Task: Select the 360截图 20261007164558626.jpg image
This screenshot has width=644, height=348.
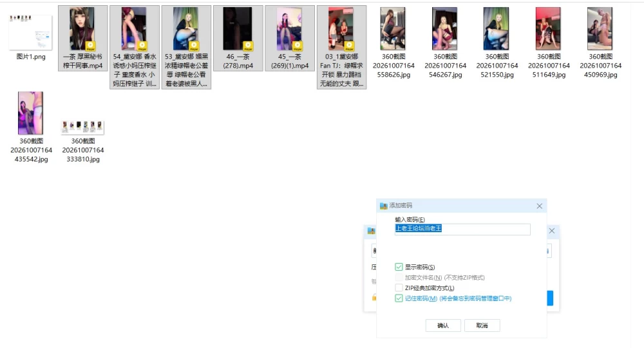Action: pyautogui.click(x=393, y=28)
